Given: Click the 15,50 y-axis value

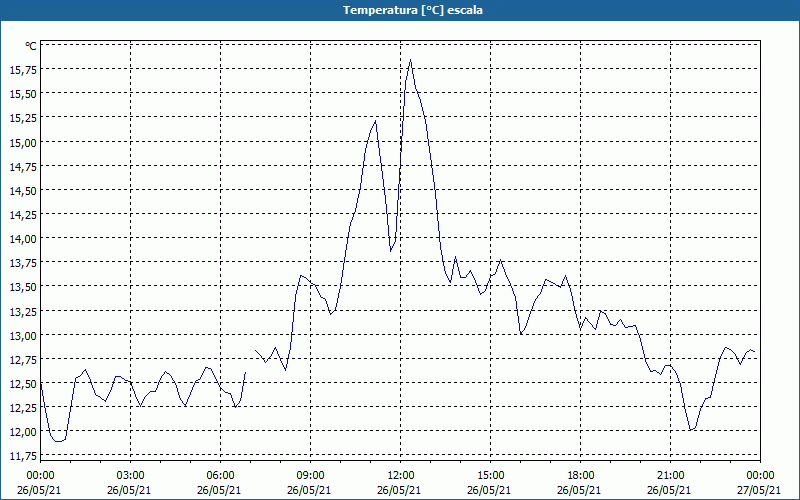Looking at the screenshot, I should [x=23, y=94].
